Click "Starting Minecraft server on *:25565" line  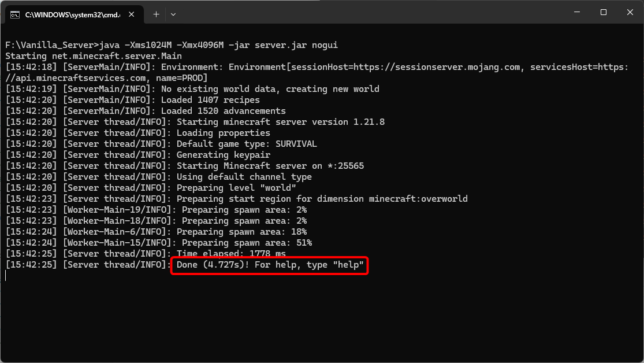pos(270,166)
